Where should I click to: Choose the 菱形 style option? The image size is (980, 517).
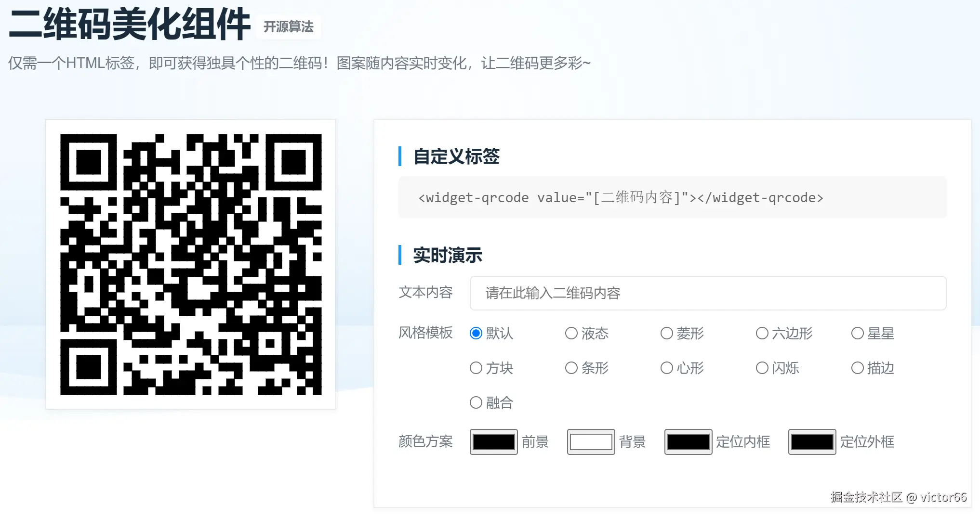click(x=666, y=333)
